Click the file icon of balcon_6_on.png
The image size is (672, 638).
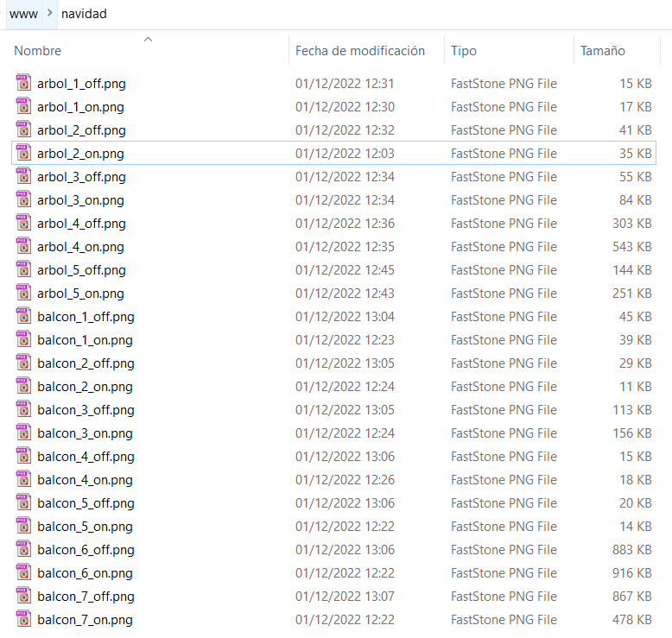pyautogui.click(x=23, y=572)
